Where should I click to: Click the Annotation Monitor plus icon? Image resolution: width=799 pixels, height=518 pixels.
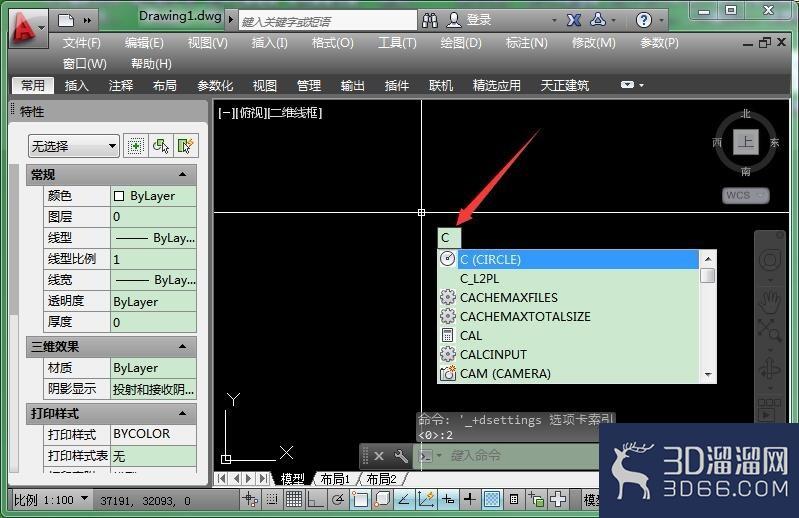pyautogui.click(x=558, y=499)
